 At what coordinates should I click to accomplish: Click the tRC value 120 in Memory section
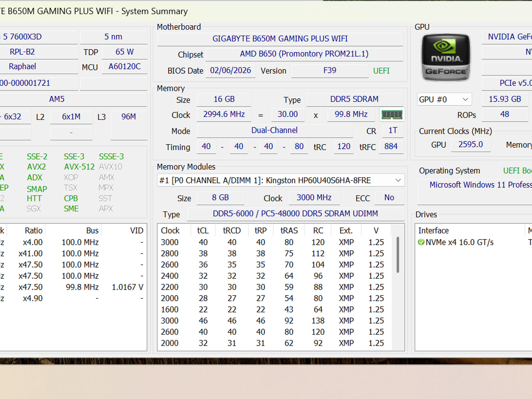[x=344, y=147]
